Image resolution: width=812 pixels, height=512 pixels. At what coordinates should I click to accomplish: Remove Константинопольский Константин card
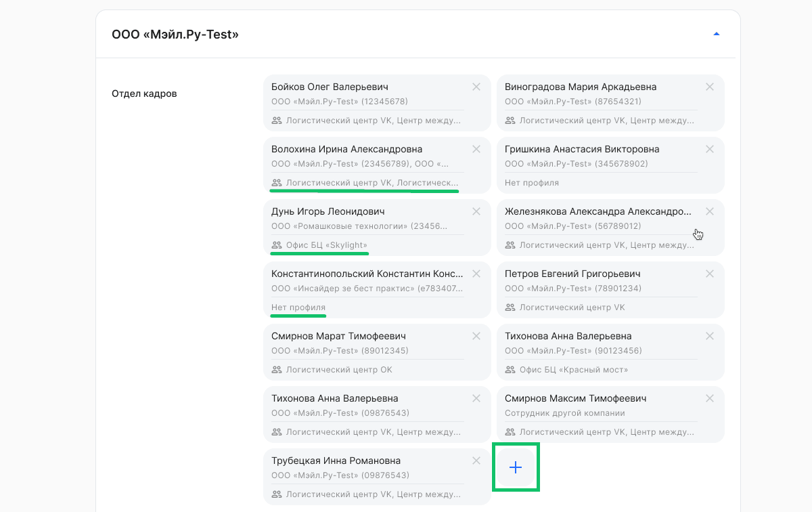tap(476, 274)
